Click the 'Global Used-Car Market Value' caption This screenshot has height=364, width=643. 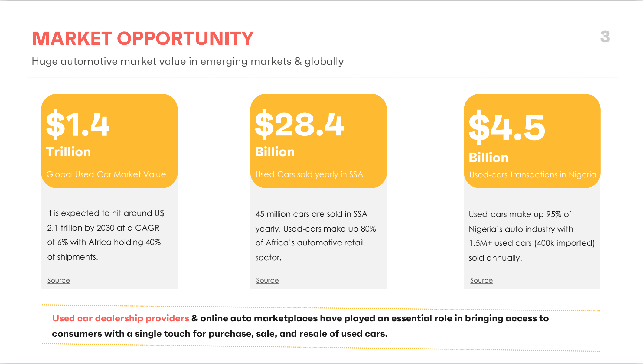tap(106, 174)
